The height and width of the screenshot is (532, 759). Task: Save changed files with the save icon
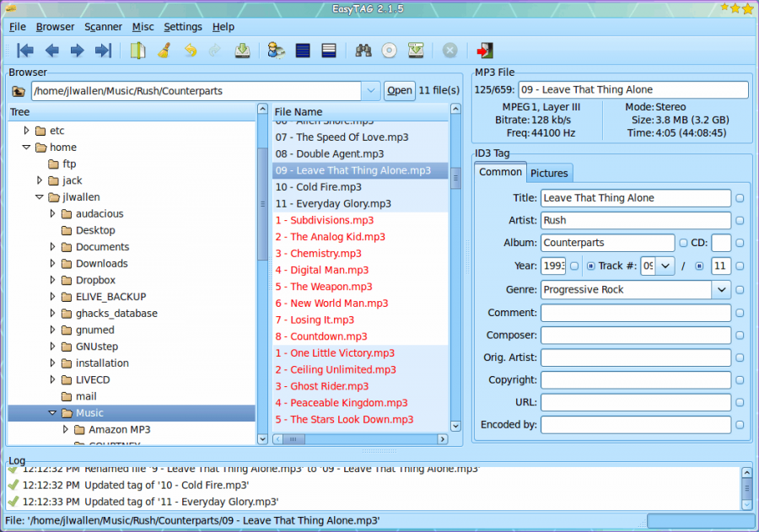pyautogui.click(x=241, y=51)
